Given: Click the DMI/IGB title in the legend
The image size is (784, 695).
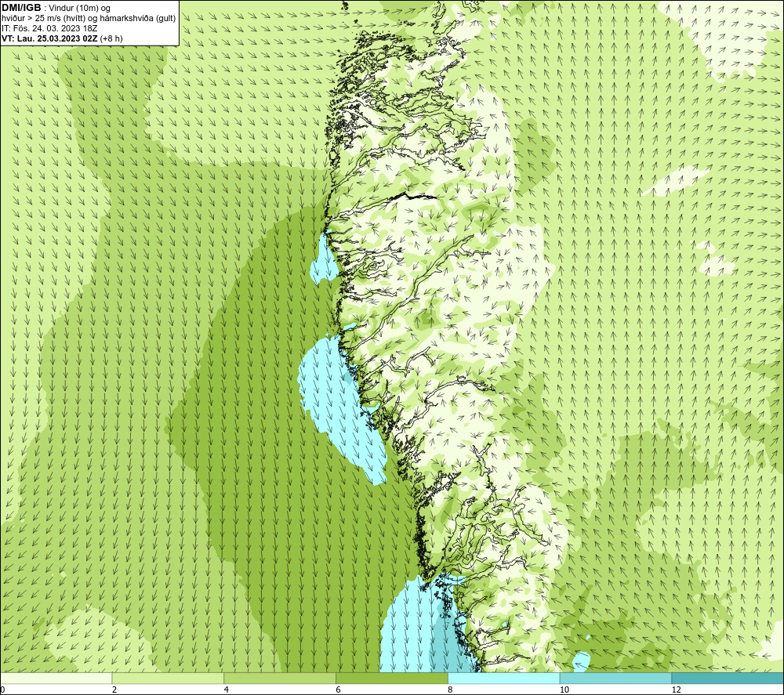Looking at the screenshot, I should point(21,8).
